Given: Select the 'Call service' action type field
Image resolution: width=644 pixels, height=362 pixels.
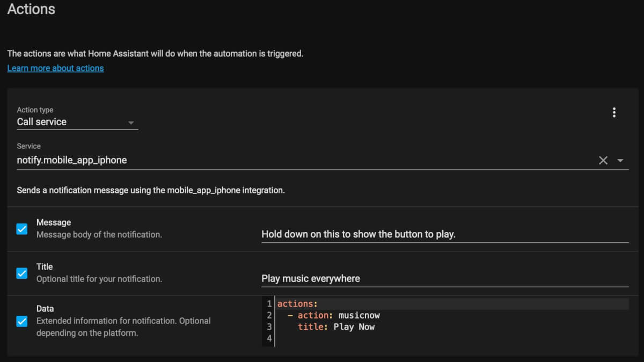Looking at the screenshot, I should pyautogui.click(x=70, y=122).
